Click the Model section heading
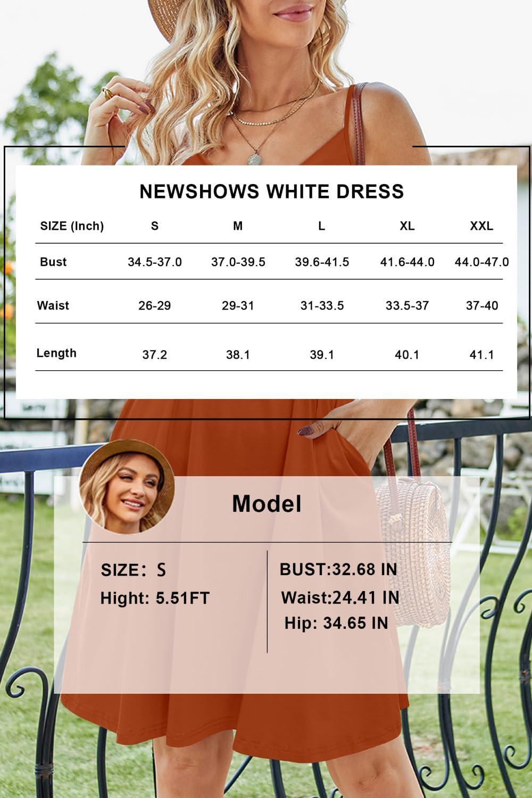Viewport: 532px width, 798px height. click(267, 504)
